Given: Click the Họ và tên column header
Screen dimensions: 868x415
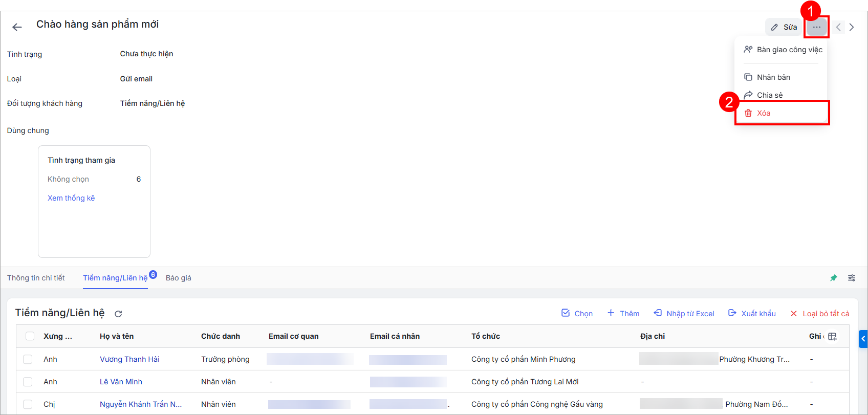Looking at the screenshot, I should (x=117, y=336).
